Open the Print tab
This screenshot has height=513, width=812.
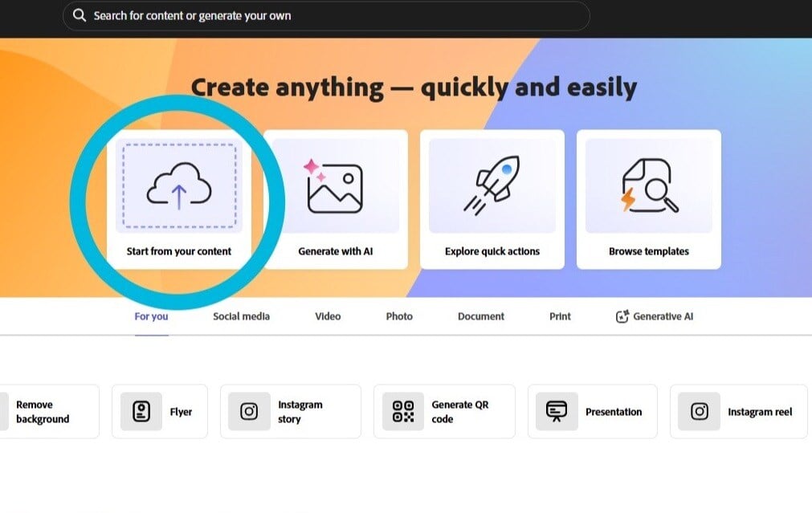[559, 316]
